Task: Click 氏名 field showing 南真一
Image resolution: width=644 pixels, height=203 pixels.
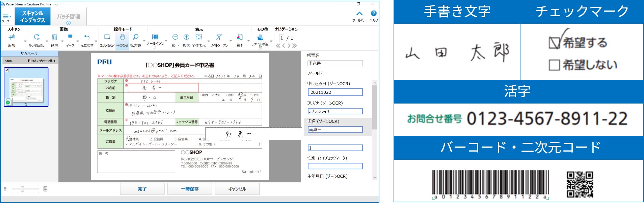Action: pyautogui.click(x=335, y=130)
